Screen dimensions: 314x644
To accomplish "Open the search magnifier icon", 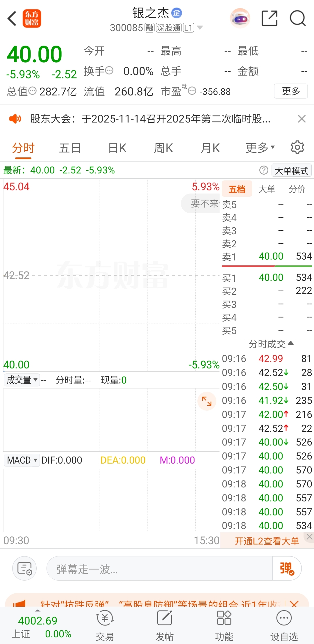I will (x=298, y=18).
